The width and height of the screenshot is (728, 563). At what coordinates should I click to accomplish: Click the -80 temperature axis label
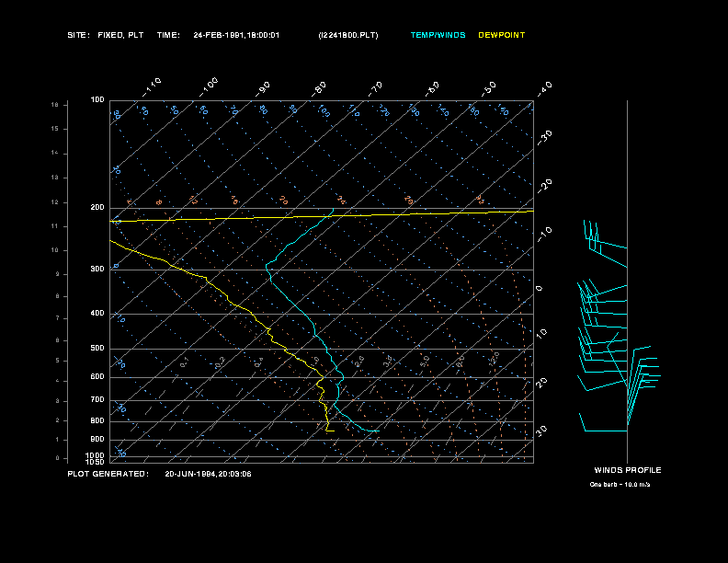[x=319, y=88]
